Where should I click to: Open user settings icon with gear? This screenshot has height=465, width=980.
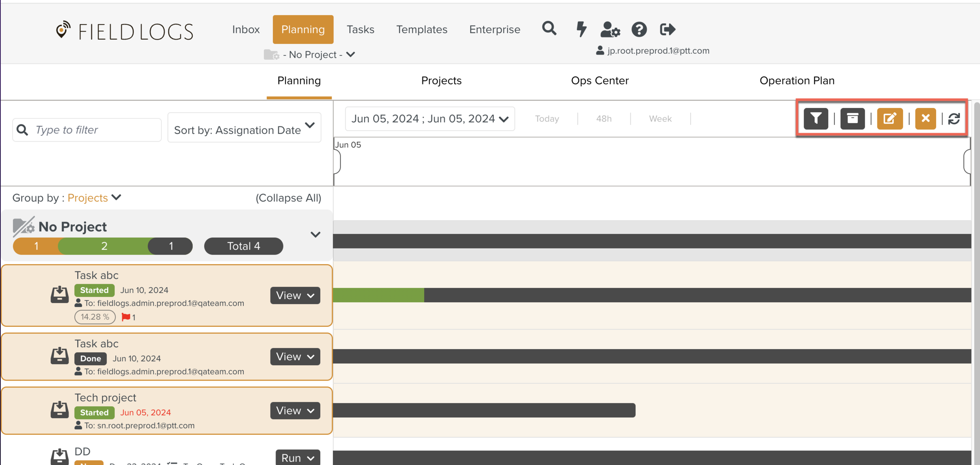[610, 29]
